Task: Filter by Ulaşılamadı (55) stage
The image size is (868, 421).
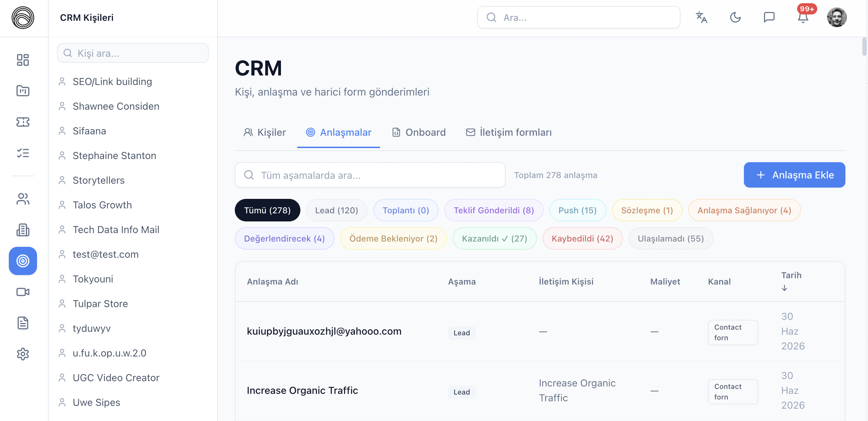Action: (671, 239)
